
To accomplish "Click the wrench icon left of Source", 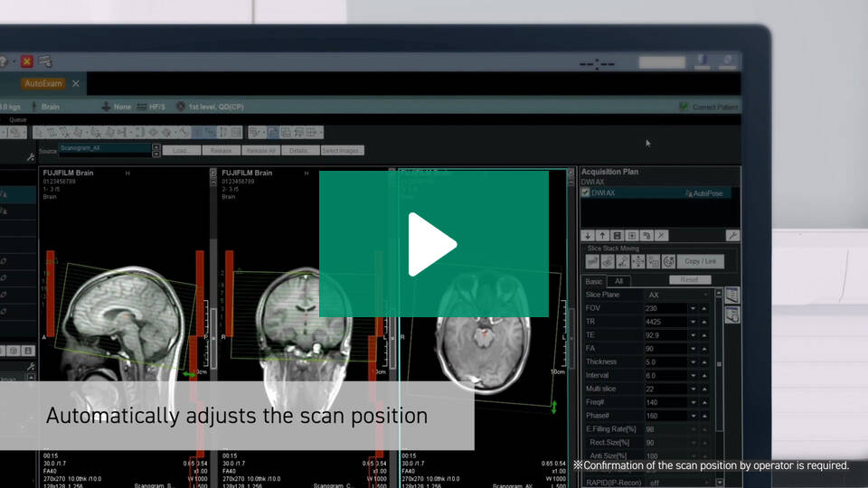I will [31, 157].
